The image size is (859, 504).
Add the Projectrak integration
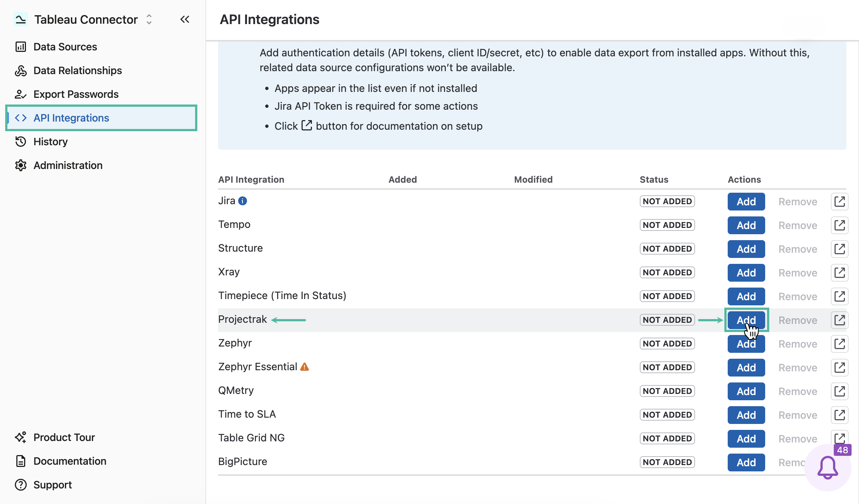point(746,320)
